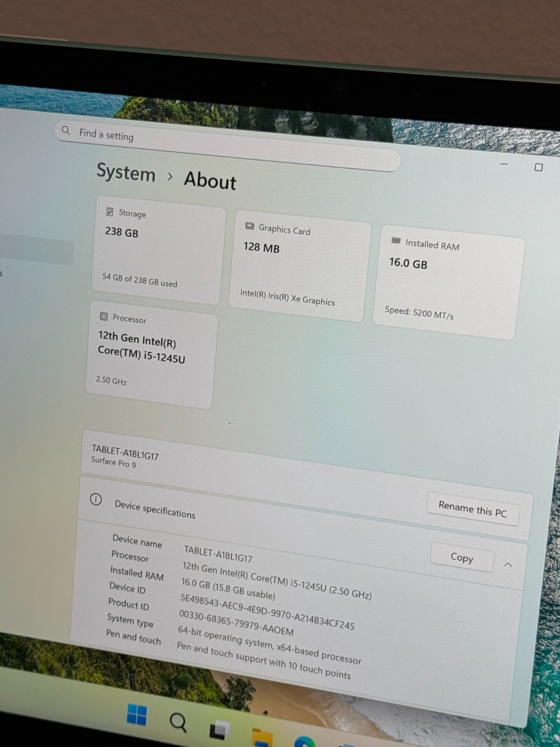Collapse the Device specifications section chevron

pyautogui.click(x=508, y=564)
